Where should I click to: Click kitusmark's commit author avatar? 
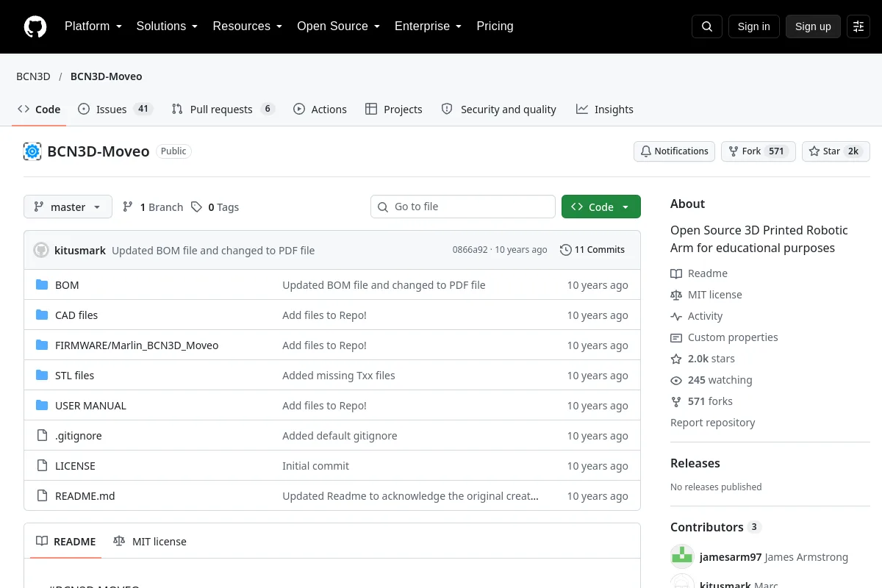[x=41, y=250]
